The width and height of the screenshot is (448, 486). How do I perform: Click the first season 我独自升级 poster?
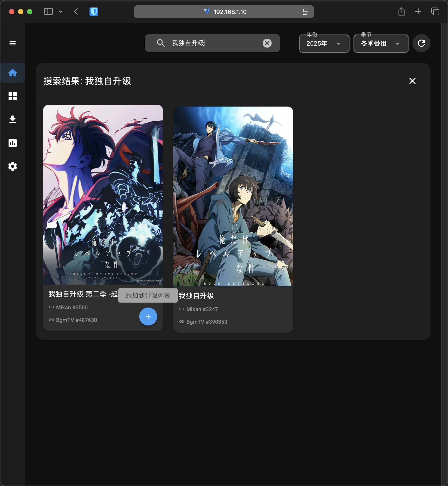[233, 196]
